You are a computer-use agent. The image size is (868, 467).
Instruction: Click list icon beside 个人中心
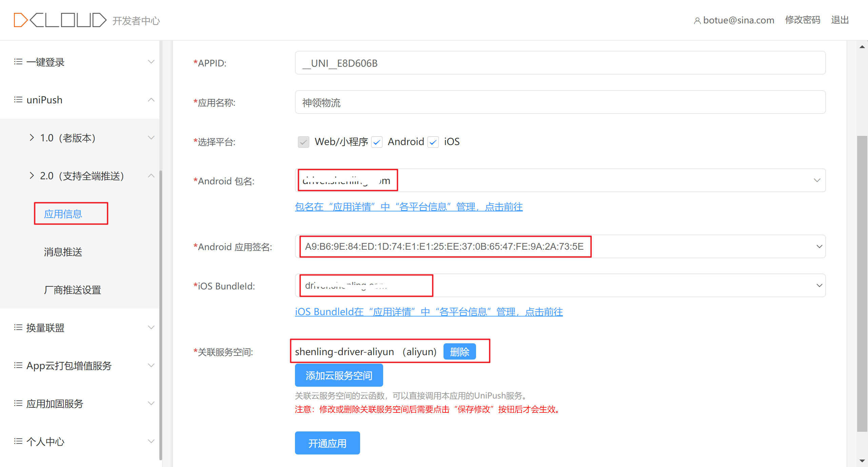pyautogui.click(x=18, y=441)
